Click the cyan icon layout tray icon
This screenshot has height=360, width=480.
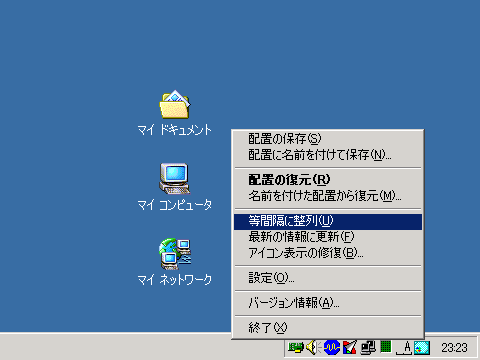pyautogui.click(x=422, y=348)
